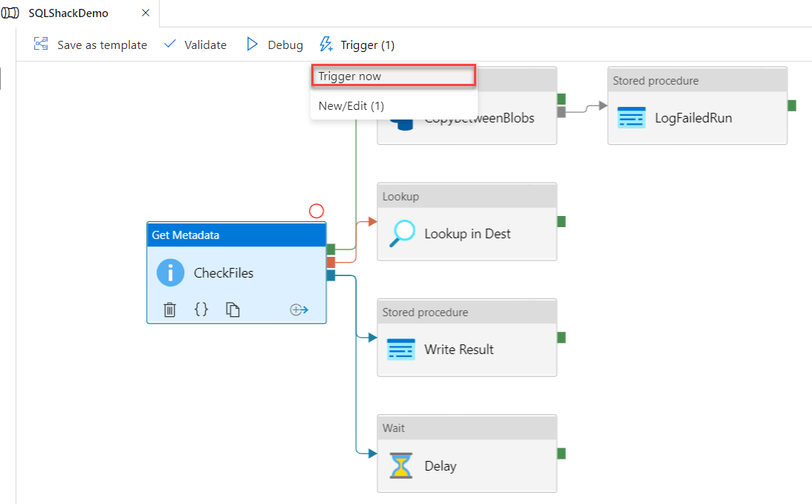Delete CheckFiles using the trash icon
Image resolution: width=812 pixels, height=504 pixels.
[x=169, y=310]
